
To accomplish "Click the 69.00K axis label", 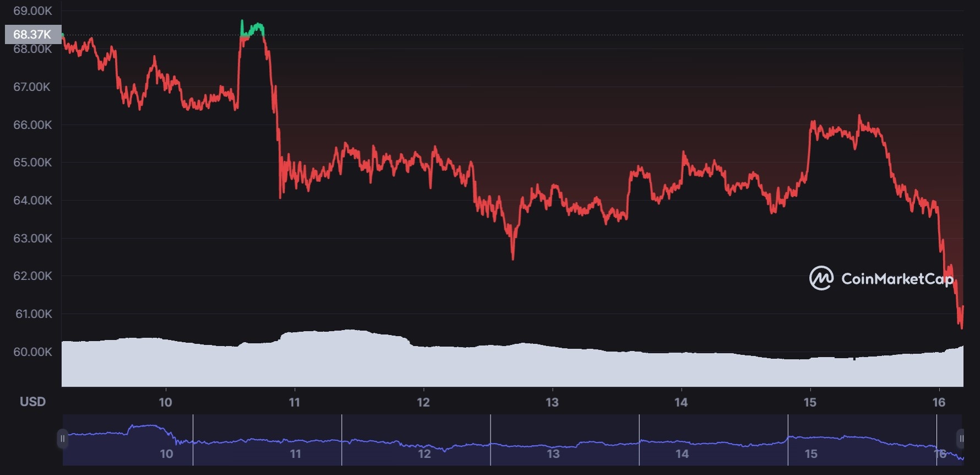I will point(32,11).
